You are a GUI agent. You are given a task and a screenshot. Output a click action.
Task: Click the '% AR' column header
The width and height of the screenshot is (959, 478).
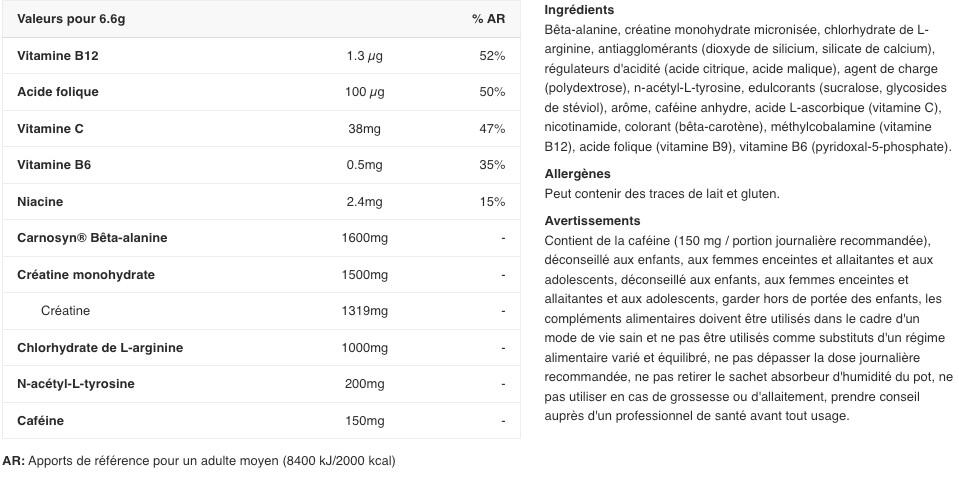[488, 19]
